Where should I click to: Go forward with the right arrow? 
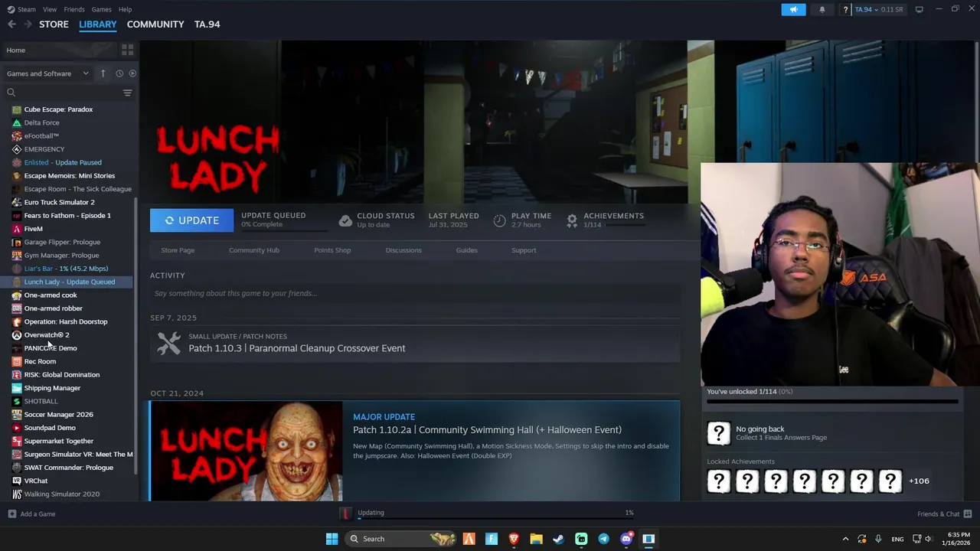[x=28, y=24]
